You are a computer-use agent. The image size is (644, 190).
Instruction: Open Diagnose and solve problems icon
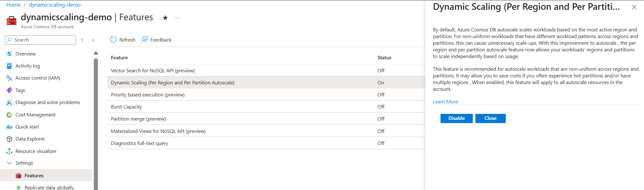click(9, 102)
